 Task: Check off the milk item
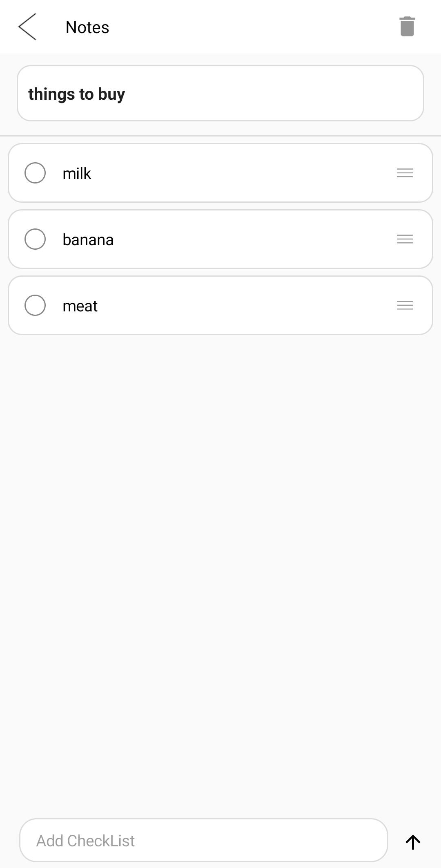35,173
